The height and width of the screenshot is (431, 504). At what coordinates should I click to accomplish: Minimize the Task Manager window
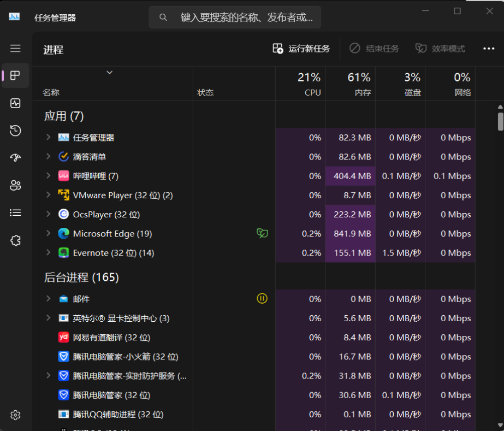click(x=425, y=11)
